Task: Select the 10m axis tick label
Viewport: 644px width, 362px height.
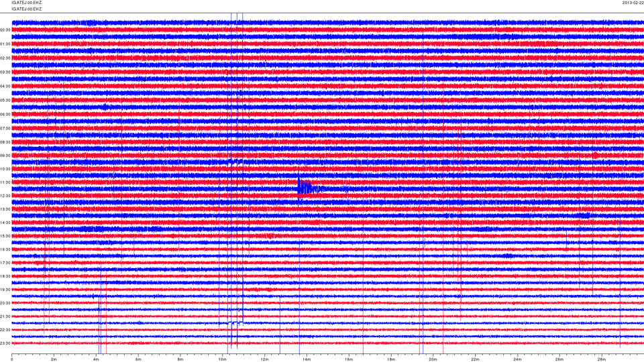Action: pos(222,359)
